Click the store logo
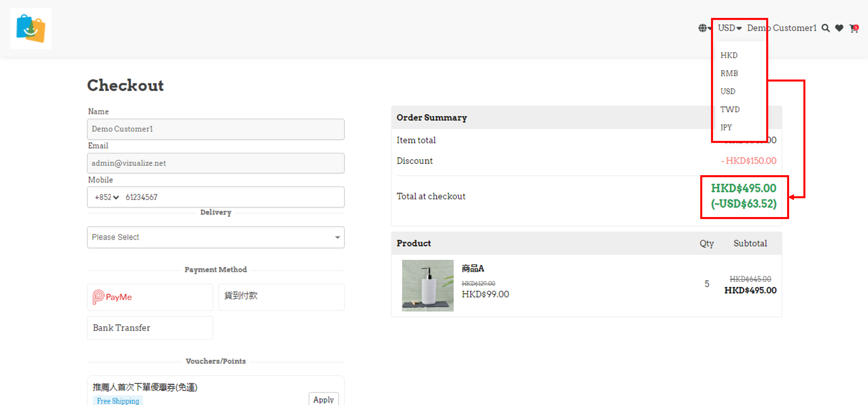This screenshot has height=405, width=868. (x=31, y=28)
